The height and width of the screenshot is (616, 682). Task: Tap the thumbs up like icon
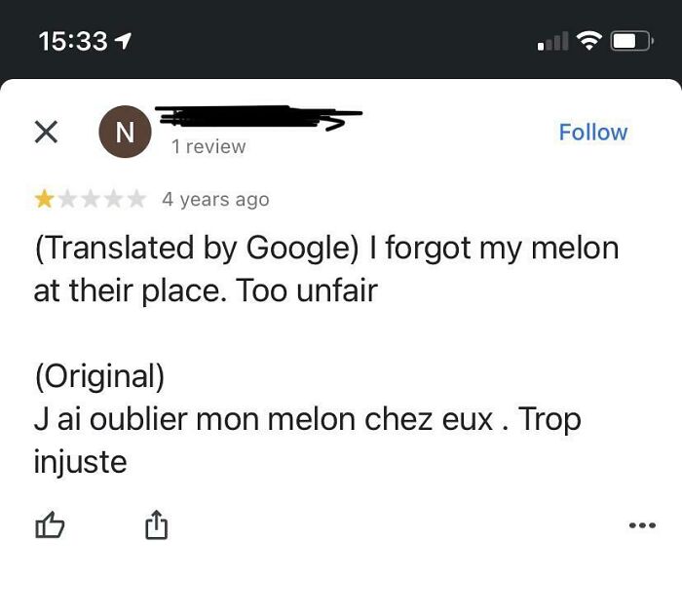[x=49, y=526]
